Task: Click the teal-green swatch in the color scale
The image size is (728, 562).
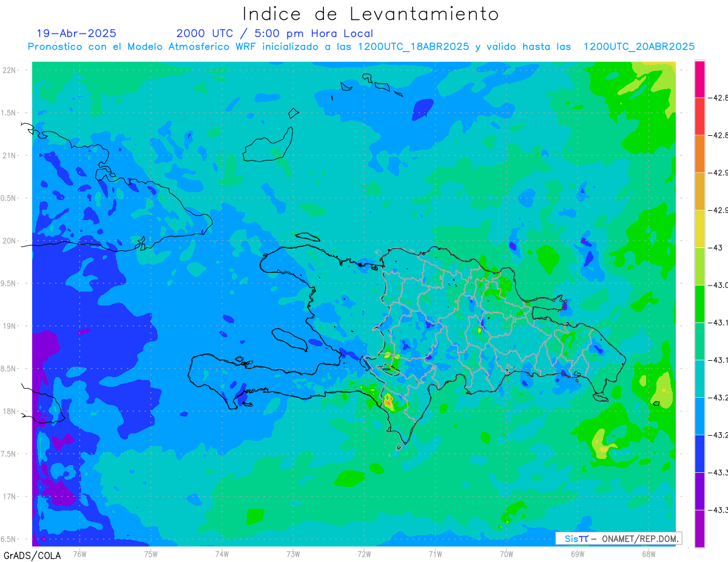Action: (699, 341)
